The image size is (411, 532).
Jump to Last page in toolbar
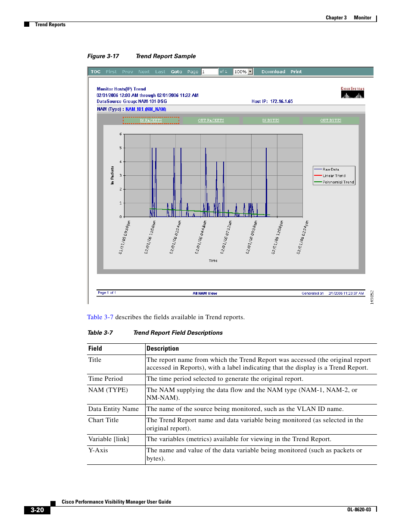[x=160, y=72]
